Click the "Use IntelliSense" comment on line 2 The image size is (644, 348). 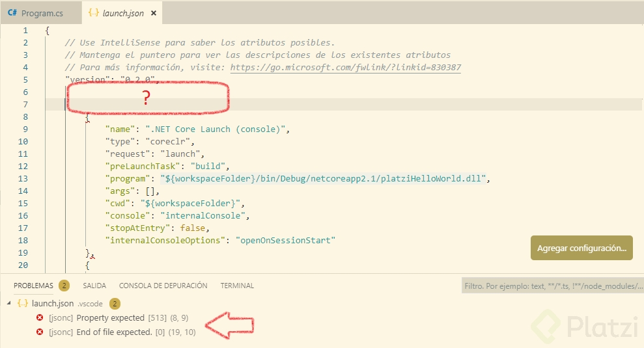coord(199,43)
